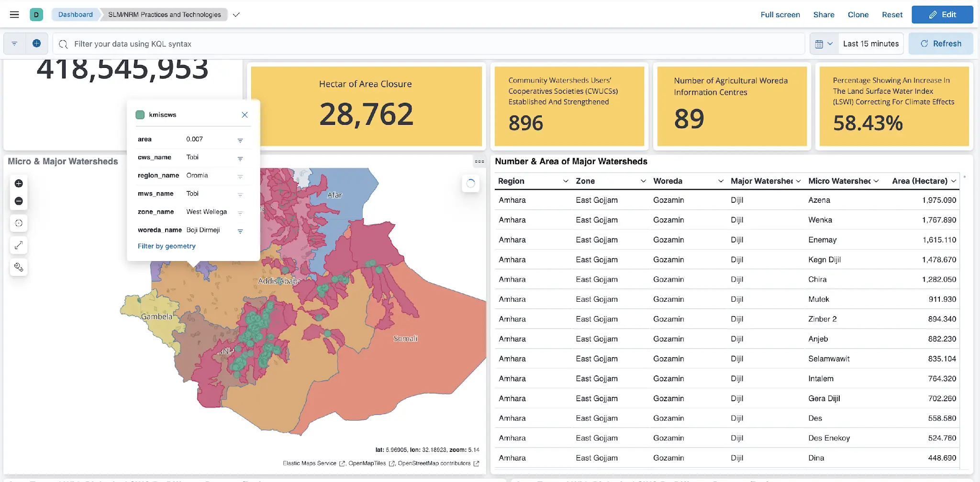Open the calendar quick date menu
The height and width of the screenshot is (482, 980).
tap(824, 44)
